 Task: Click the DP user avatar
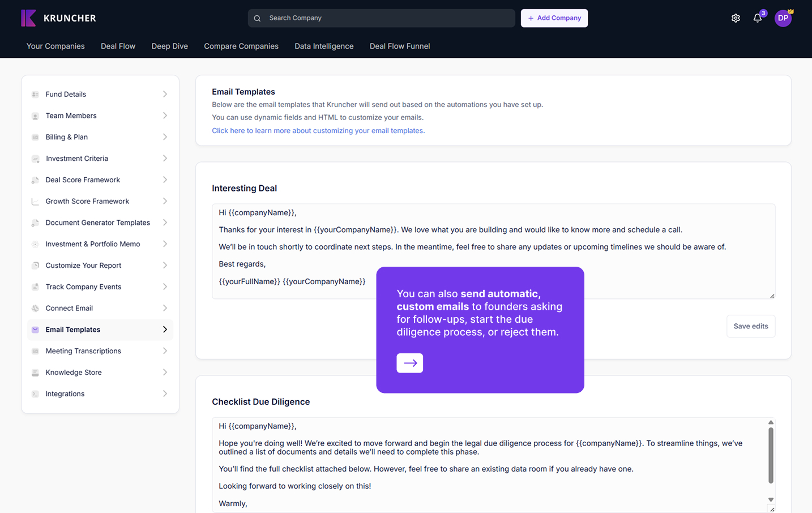(x=783, y=18)
